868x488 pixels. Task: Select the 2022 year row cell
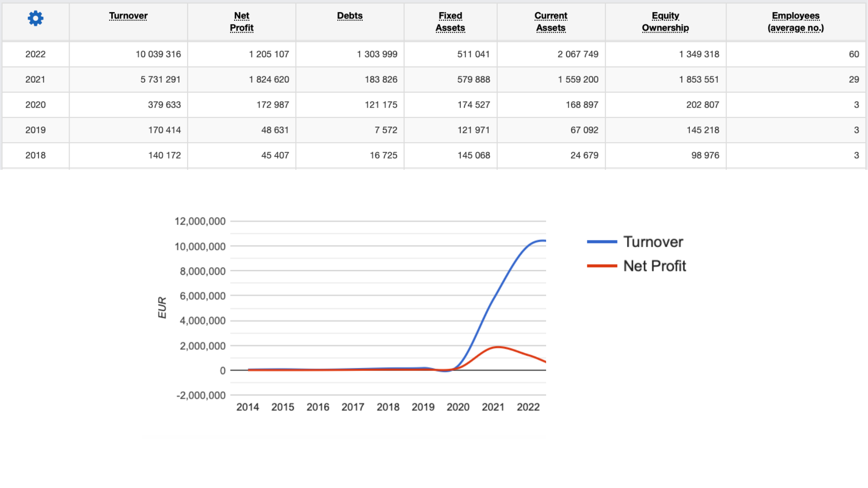pos(35,54)
